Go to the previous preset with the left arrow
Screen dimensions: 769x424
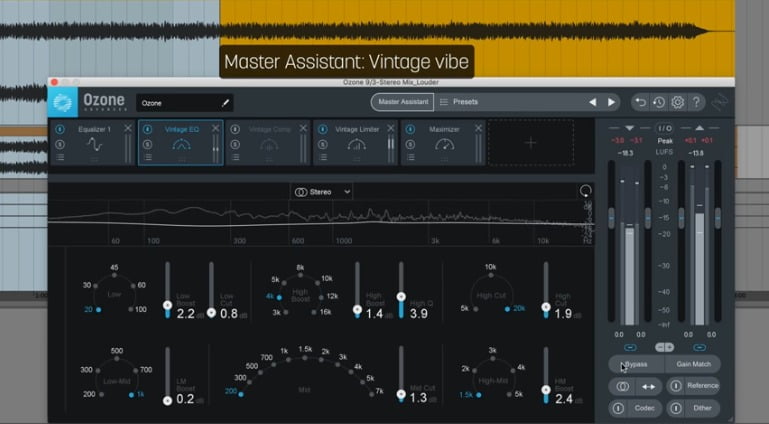point(592,102)
